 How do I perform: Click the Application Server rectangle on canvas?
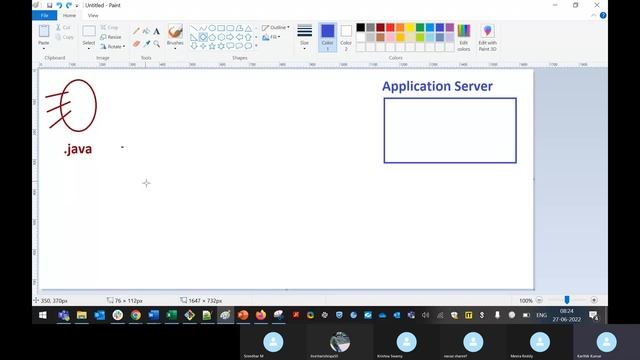450,131
